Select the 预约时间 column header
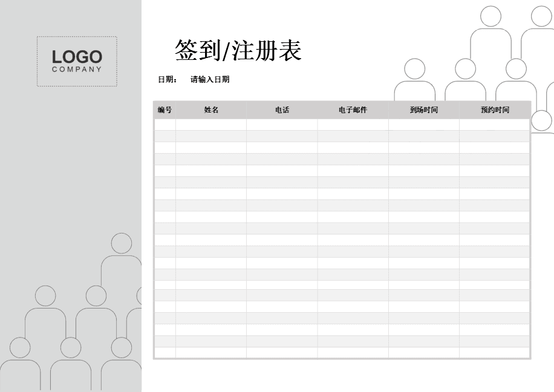554x392 pixels. [495, 109]
